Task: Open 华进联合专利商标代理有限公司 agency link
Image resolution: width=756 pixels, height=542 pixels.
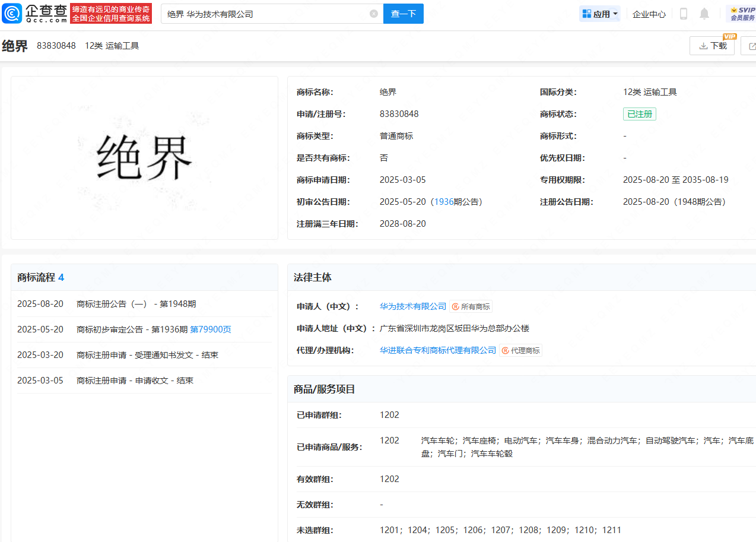Action: (438, 350)
